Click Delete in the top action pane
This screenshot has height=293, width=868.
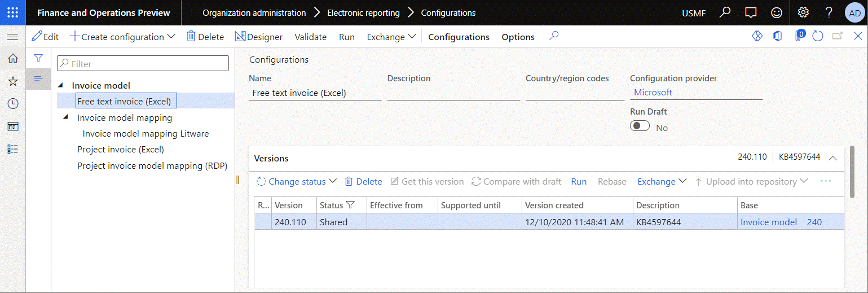pos(205,37)
